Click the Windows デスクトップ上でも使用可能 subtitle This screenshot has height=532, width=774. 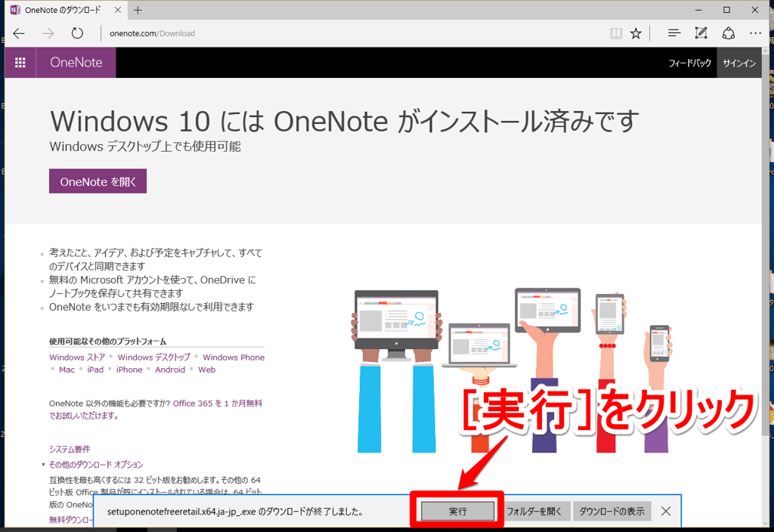145,147
